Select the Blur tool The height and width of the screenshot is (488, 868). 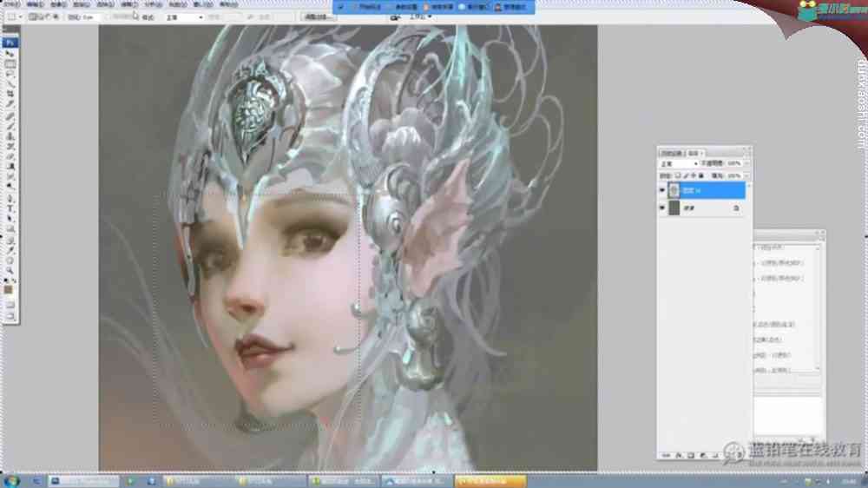(10, 176)
